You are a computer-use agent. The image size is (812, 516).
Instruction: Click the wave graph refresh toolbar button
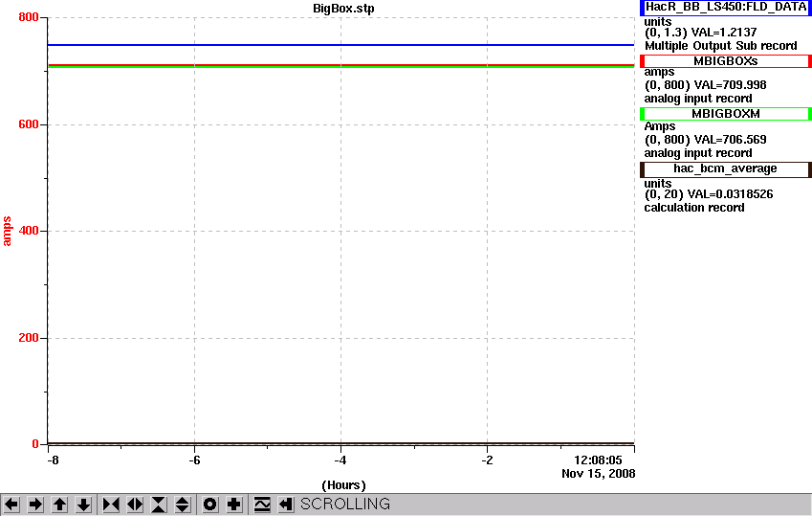point(262,505)
